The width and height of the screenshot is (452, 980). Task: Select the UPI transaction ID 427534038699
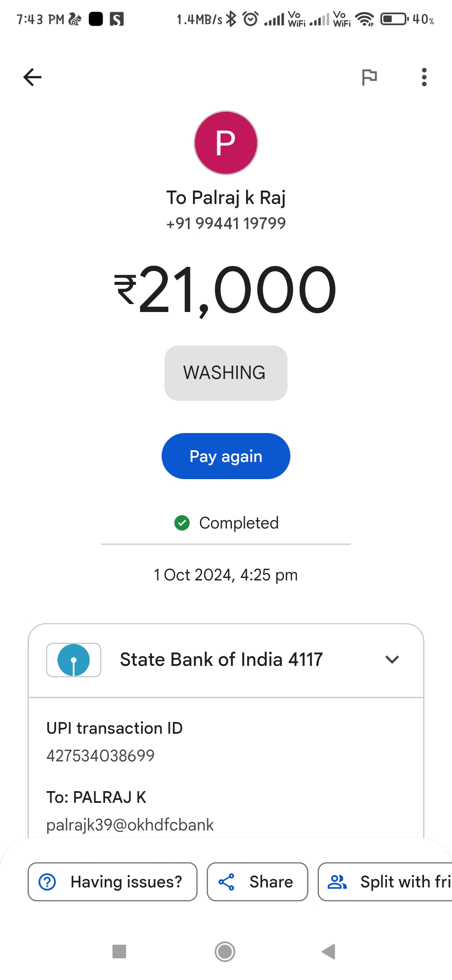click(x=100, y=756)
